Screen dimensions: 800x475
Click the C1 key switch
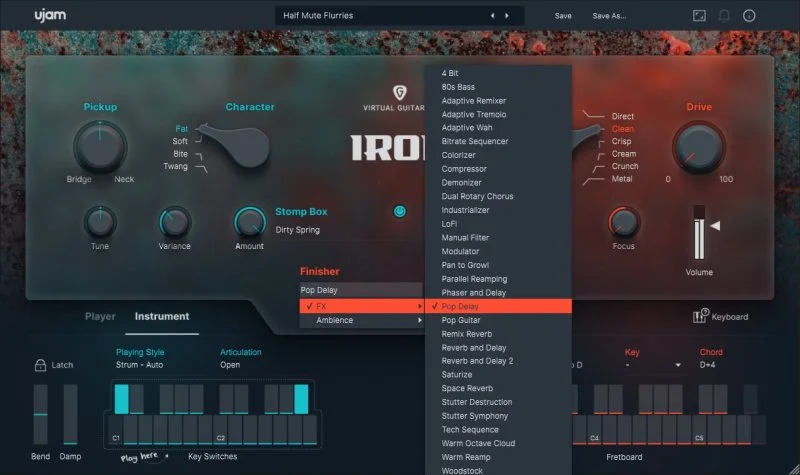[115, 430]
